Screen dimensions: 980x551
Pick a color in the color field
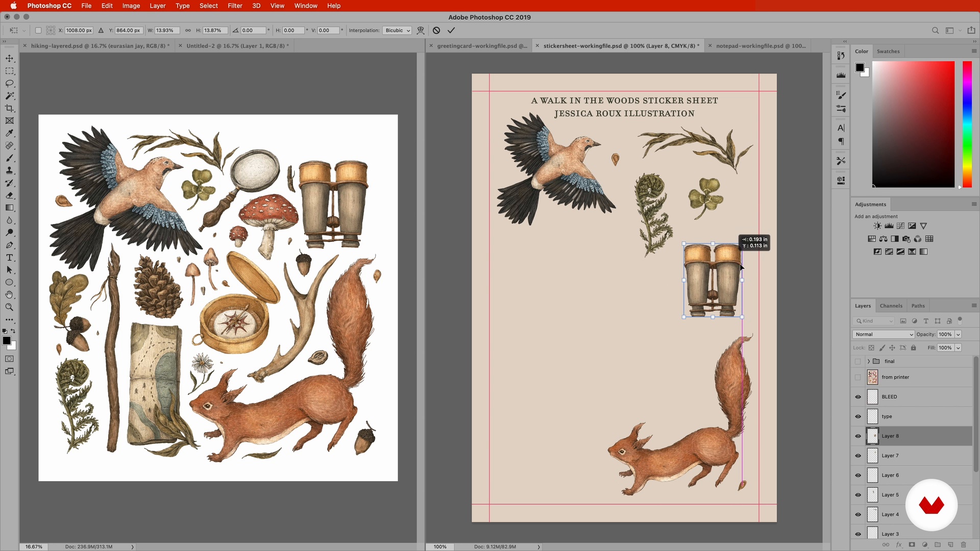click(x=913, y=124)
